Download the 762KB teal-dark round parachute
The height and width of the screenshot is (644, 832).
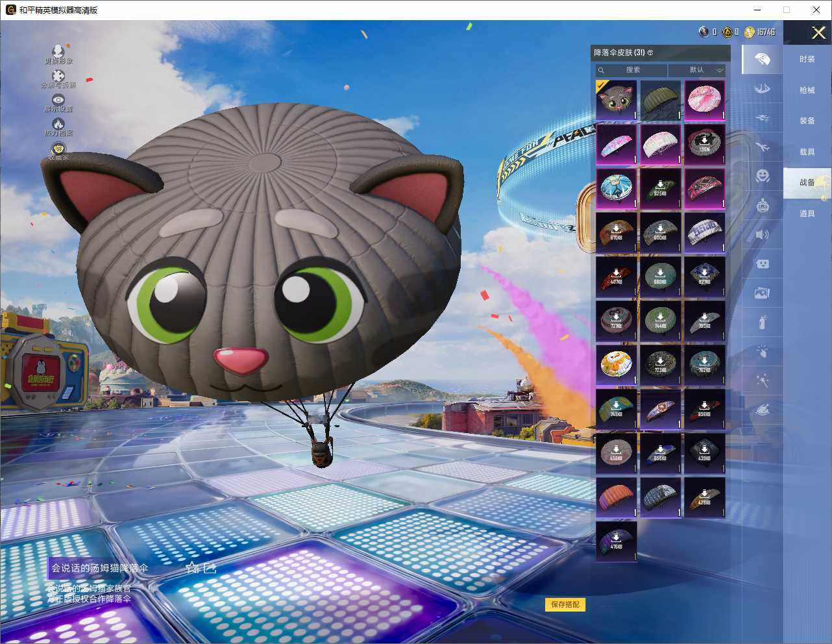pyautogui.click(x=705, y=365)
